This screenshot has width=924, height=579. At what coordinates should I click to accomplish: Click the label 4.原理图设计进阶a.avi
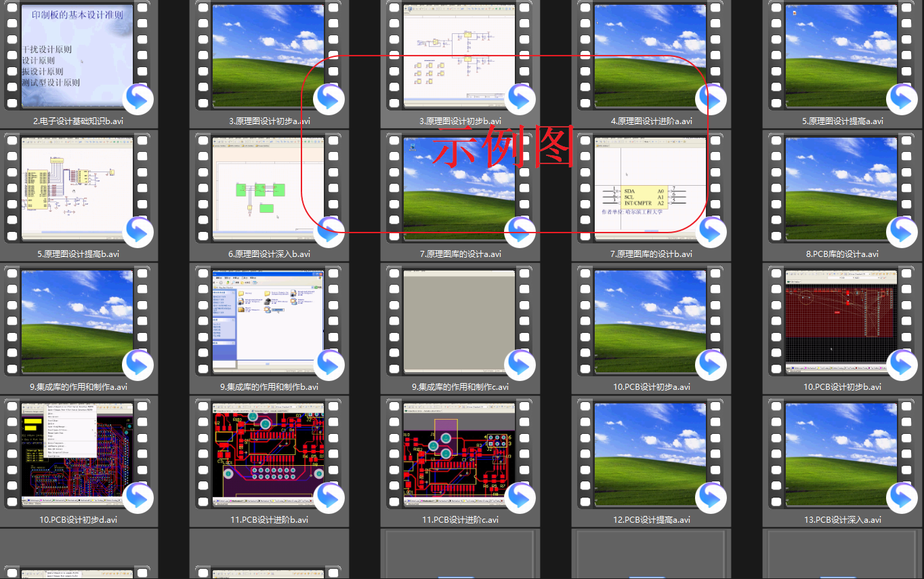point(652,121)
